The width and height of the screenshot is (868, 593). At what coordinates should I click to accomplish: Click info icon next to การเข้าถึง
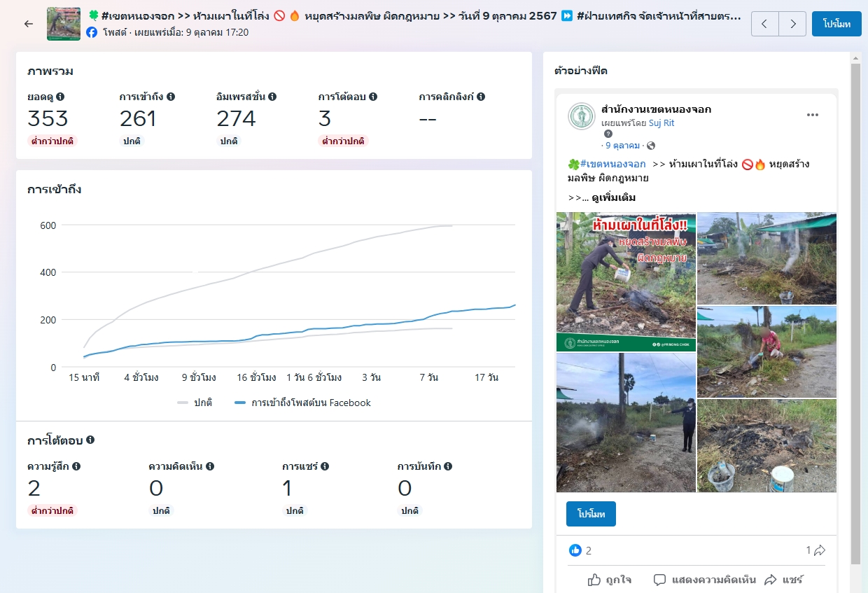pos(171,97)
